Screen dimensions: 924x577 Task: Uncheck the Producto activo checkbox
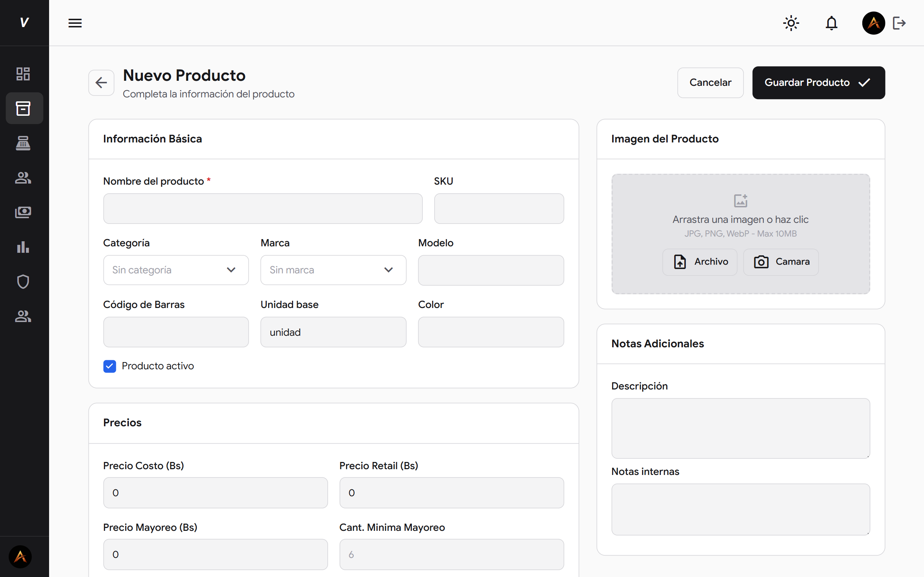click(109, 366)
